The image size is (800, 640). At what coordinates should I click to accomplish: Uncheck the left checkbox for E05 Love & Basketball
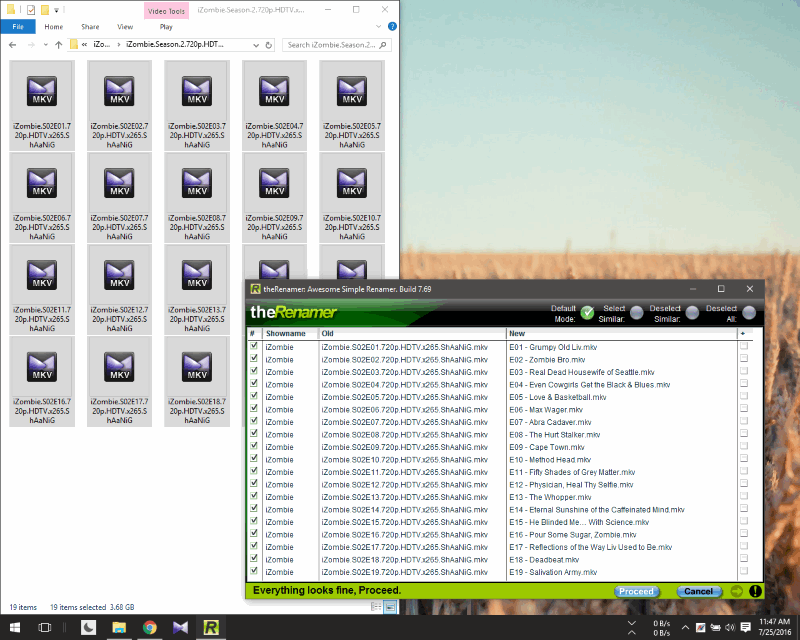point(254,396)
